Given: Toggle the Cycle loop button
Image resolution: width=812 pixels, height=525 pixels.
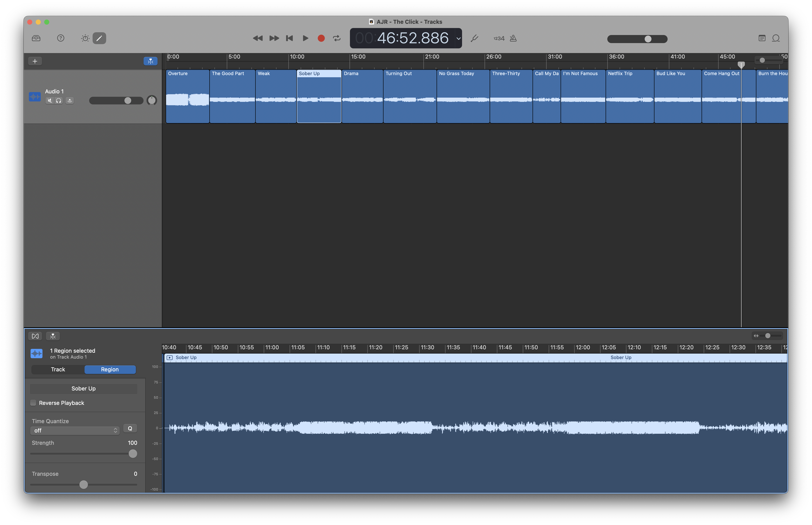Looking at the screenshot, I should coord(337,38).
